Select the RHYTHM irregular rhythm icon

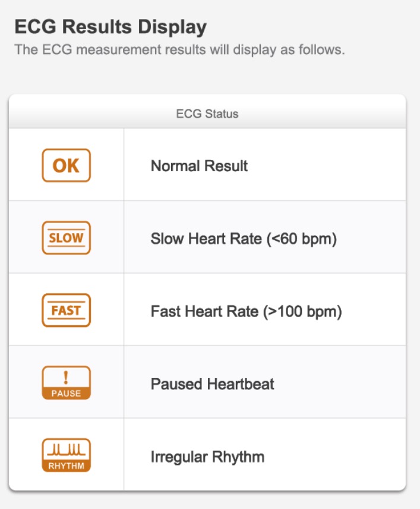66,455
